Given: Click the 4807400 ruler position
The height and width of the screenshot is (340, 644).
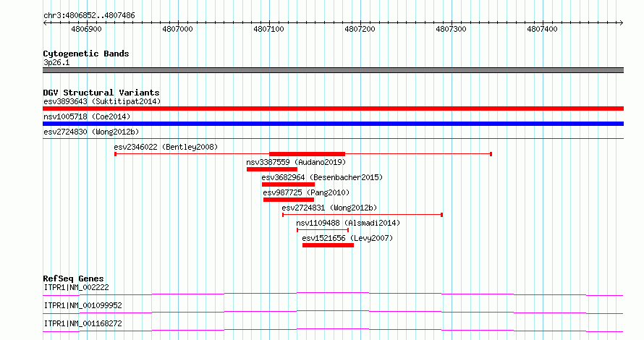Looking at the screenshot, I should [542, 29].
